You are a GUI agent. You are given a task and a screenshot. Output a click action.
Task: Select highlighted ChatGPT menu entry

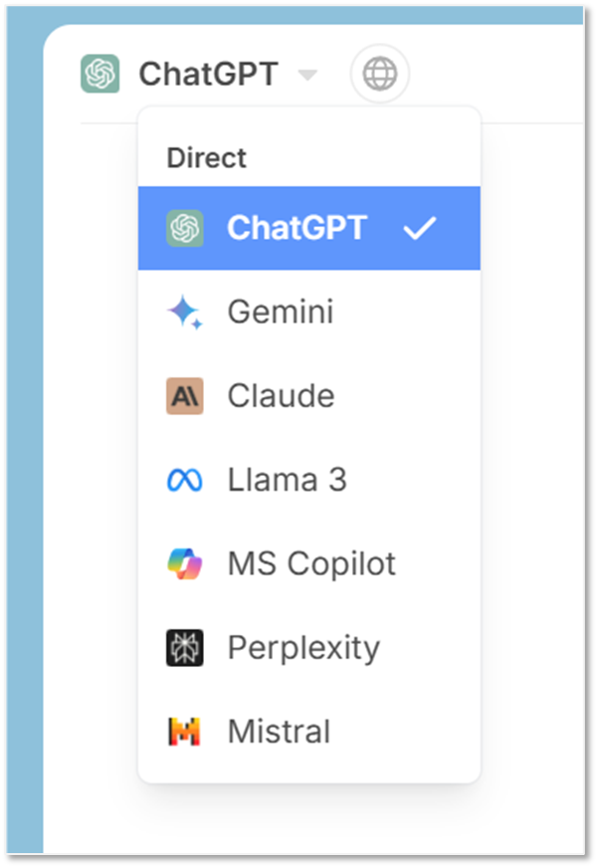(x=309, y=228)
